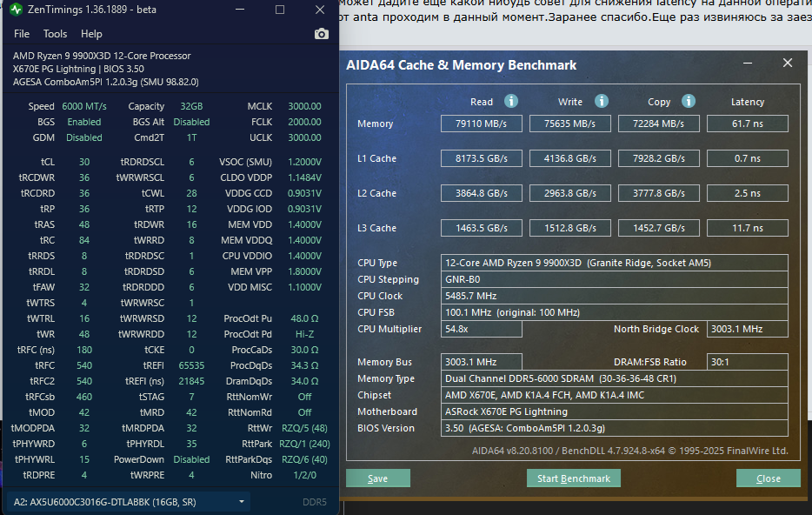Click the DDR5 label in ZenTimings footer
Viewport: 812px width, 515px height.
(315, 502)
